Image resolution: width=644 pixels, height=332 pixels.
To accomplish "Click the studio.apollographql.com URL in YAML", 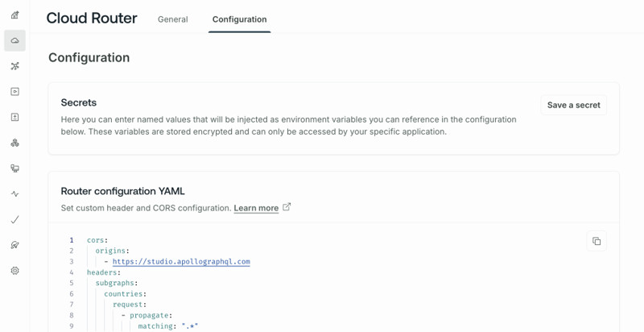I will click(x=181, y=262).
